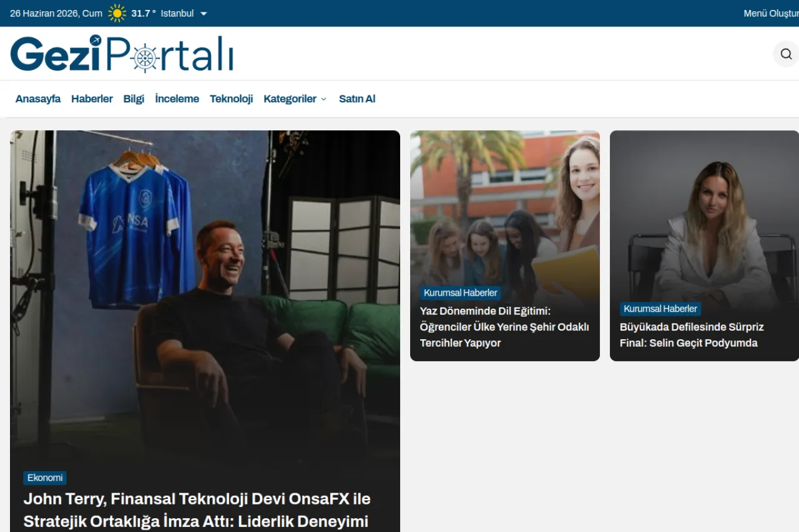The height and width of the screenshot is (532, 799).
Task: Click the 26 Haziran 2026, Cum date
Action: 56,13
